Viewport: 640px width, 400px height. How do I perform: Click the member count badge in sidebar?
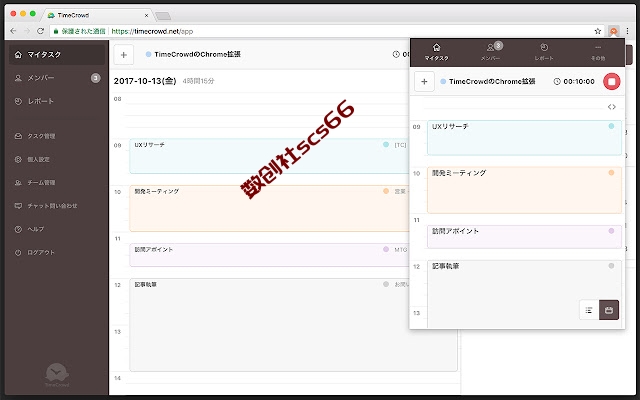tap(96, 78)
